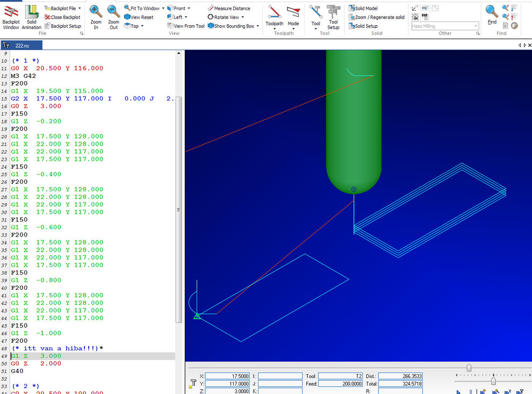Open the Haas Milling machine combo box

[444, 26]
